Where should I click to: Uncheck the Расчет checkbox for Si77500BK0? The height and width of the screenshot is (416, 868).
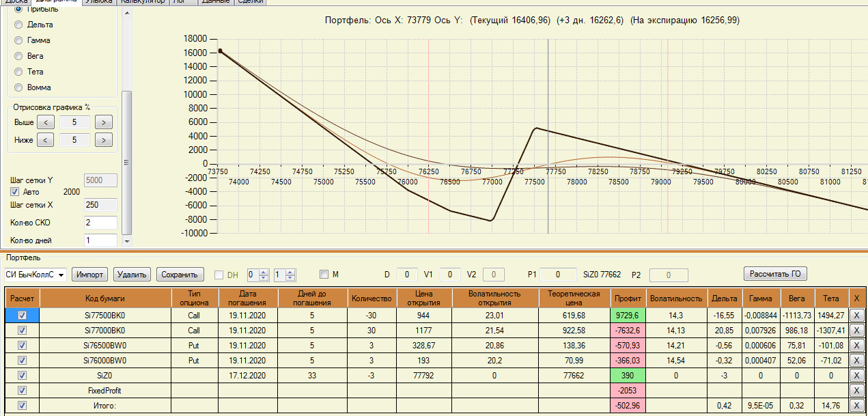23,316
